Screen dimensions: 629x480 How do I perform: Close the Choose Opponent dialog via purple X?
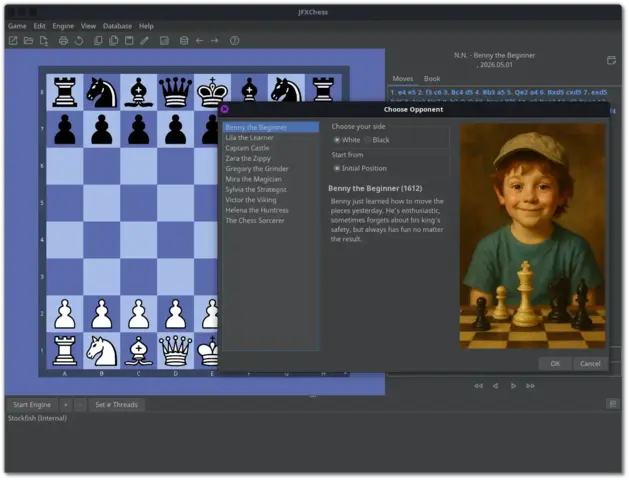click(225, 109)
